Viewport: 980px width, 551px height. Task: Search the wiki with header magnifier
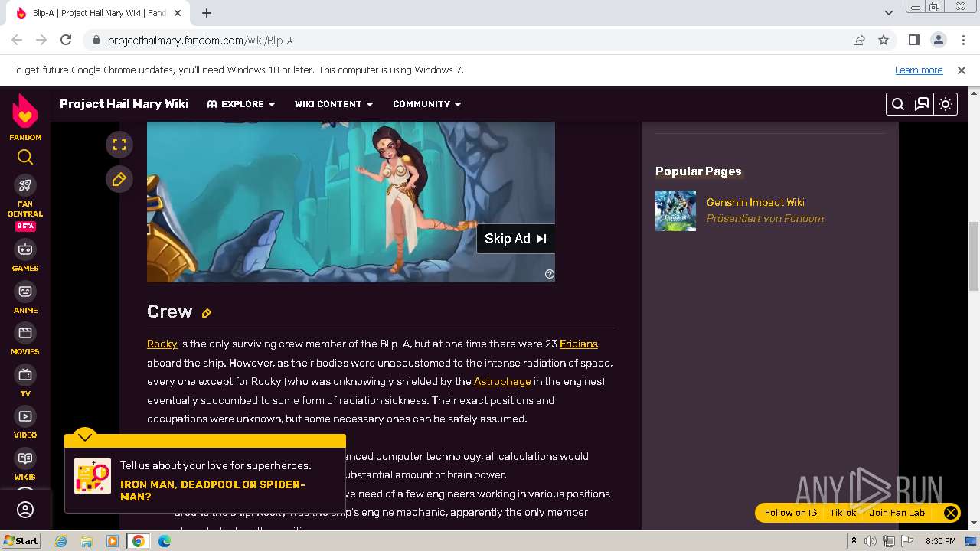898,104
